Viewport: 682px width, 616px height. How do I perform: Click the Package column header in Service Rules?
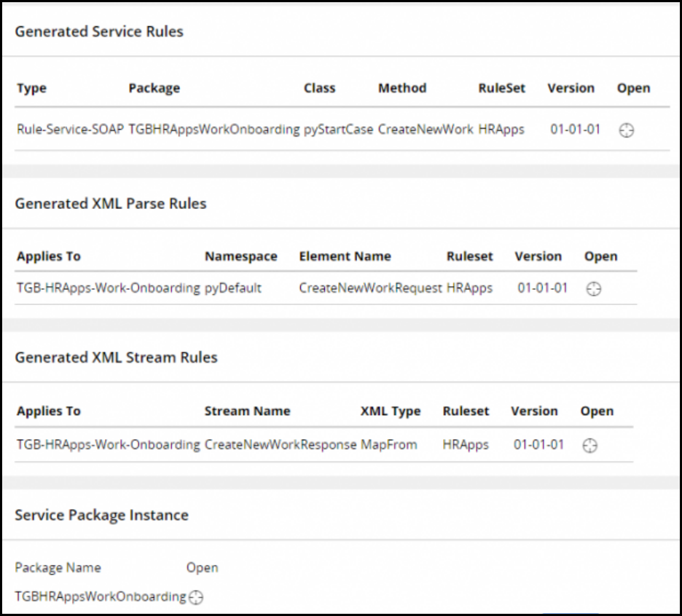point(154,88)
